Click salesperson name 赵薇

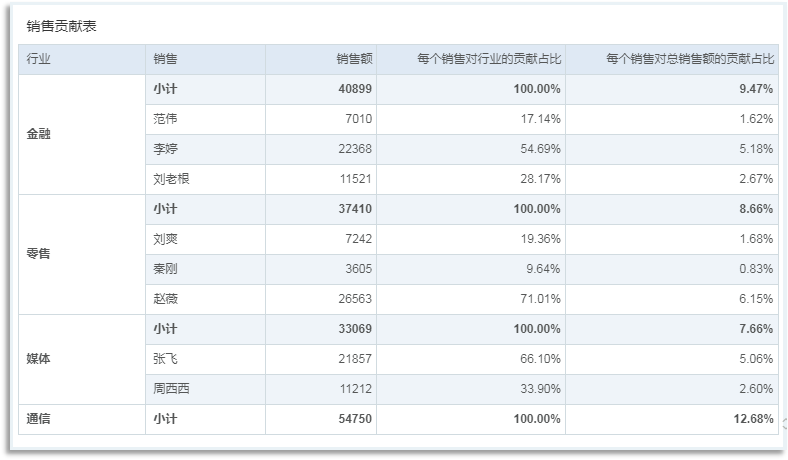[x=166, y=299]
